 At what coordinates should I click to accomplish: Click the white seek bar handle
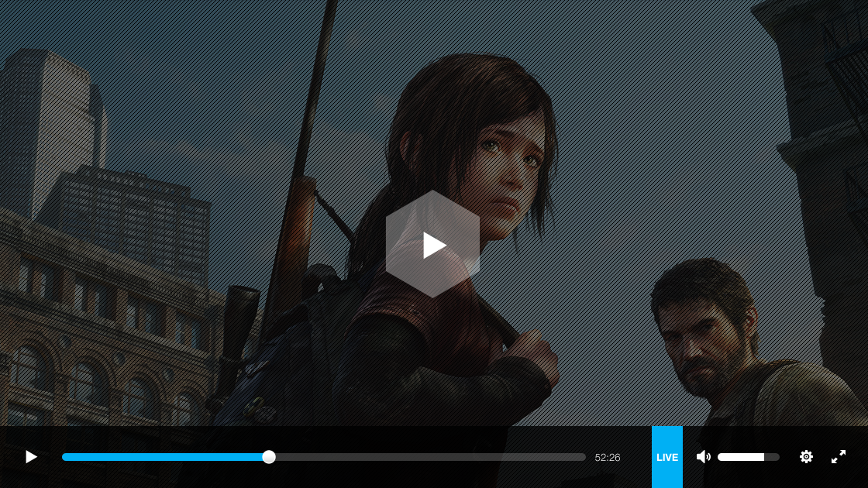pyautogui.click(x=269, y=457)
